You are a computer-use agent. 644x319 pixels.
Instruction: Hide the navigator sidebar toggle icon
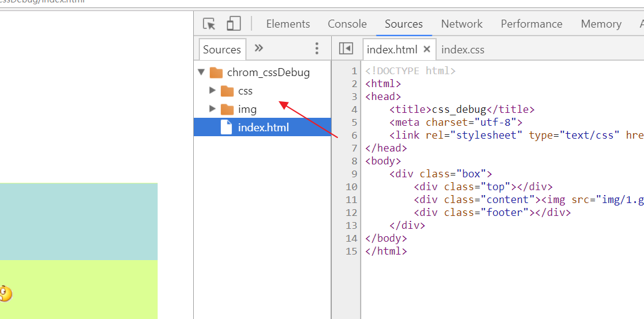[x=347, y=48]
